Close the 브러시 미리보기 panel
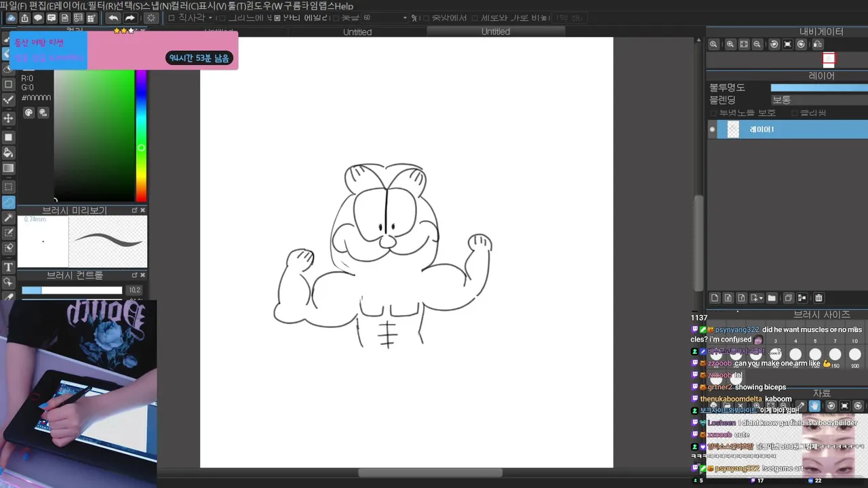 tap(142, 210)
